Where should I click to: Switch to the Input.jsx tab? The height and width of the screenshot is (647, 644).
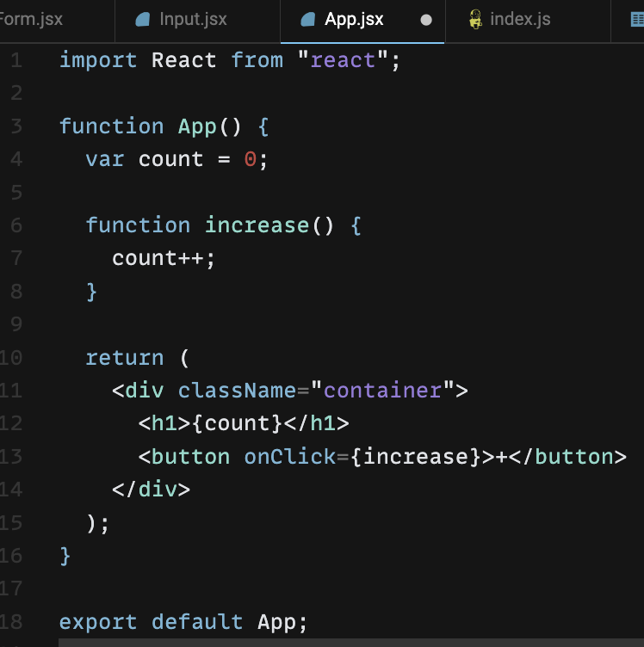197,20
